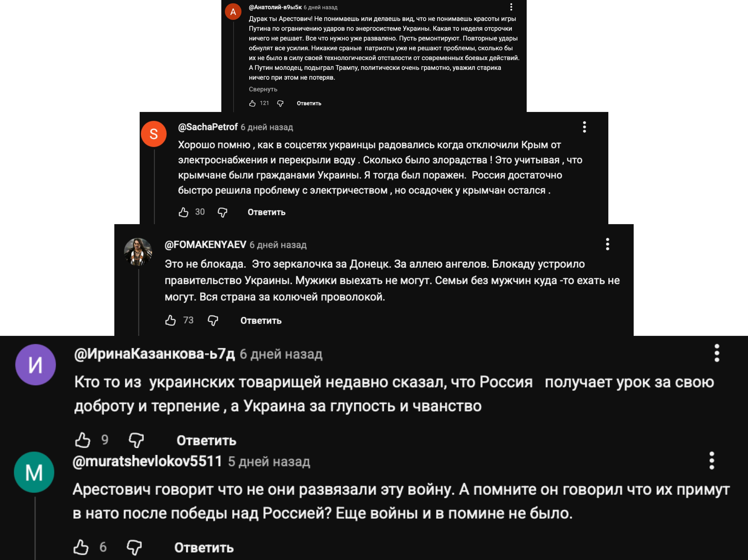Viewport: 748px width, 560px height.
Task: Dislike @FOMAKENYAEV's comment
Action: [x=213, y=320]
